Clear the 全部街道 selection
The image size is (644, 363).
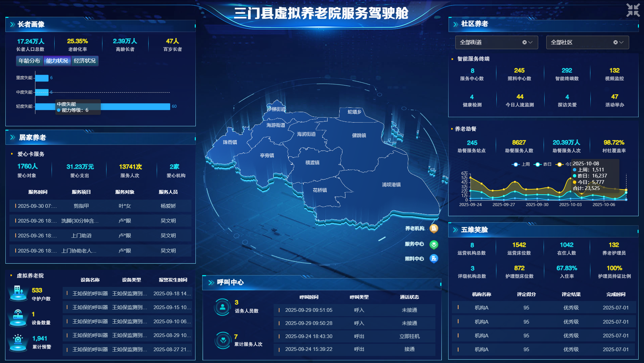click(x=524, y=42)
